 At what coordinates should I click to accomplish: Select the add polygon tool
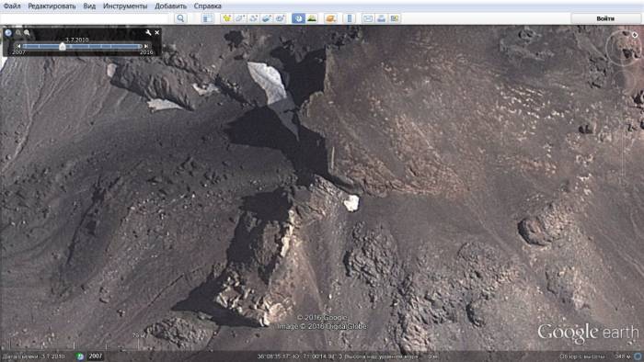(240, 18)
